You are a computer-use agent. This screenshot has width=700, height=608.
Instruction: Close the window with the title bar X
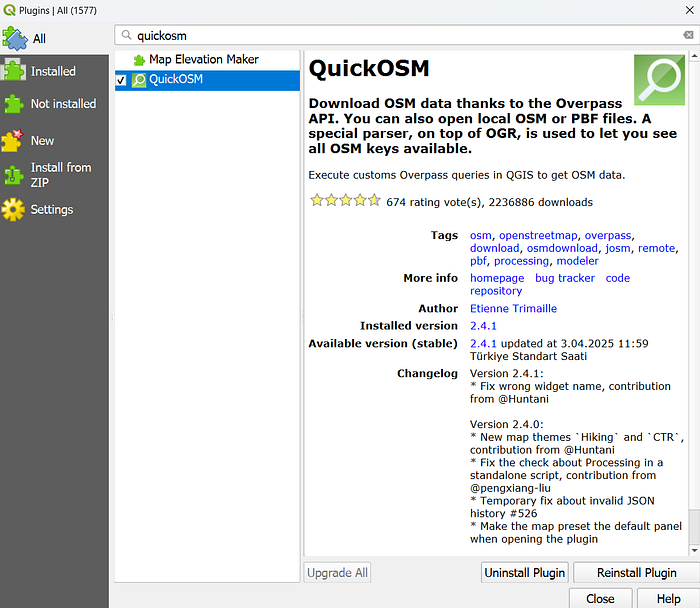689,10
